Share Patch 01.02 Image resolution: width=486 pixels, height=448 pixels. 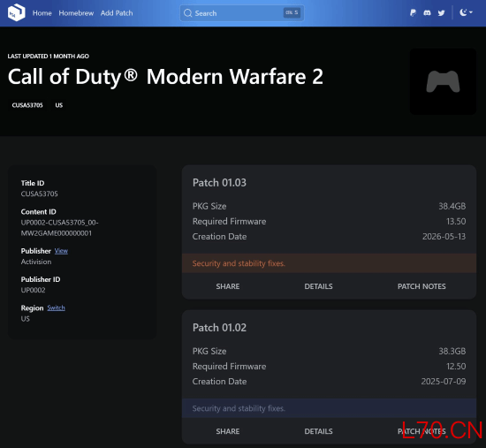coord(228,431)
